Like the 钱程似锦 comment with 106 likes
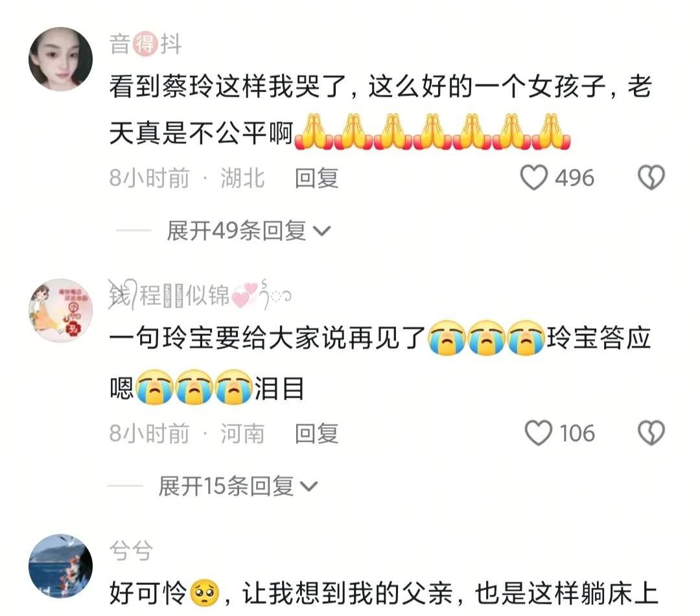700x616 pixels. (539, 433)
